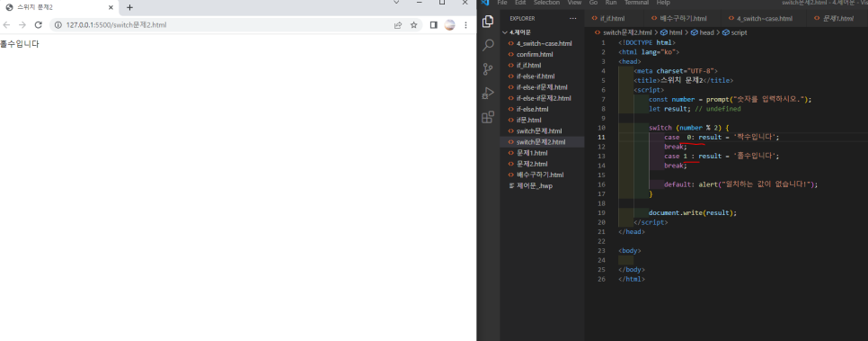View site information icon in address bar
This screenshot has width=868, height=341.
coord(58,25)
